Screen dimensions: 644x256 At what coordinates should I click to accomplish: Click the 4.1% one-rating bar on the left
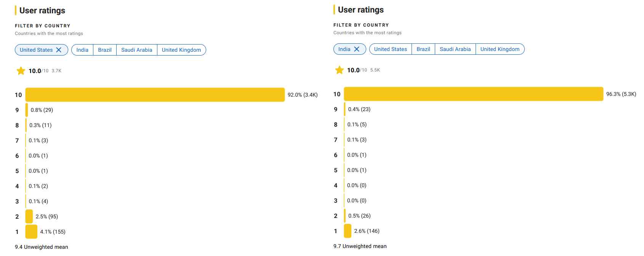tap(31, 232)
